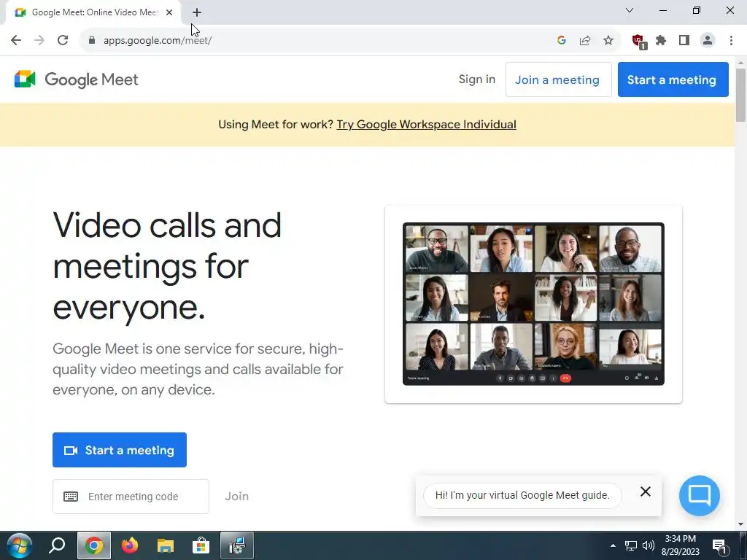Open volume speaker tray icon

pyautogui.click(x=648, y=545)
